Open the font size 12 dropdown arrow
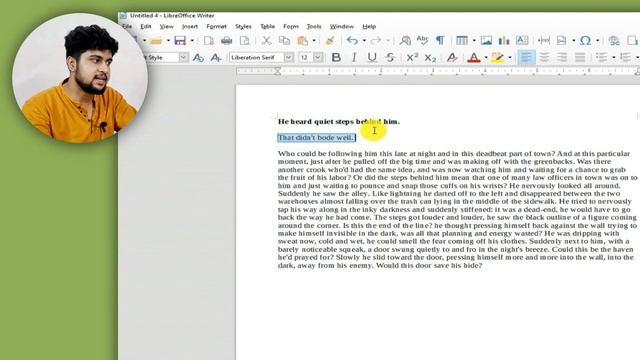Image resolution: width=640 pixels, height=360 pixels. (x=318, y=58)
